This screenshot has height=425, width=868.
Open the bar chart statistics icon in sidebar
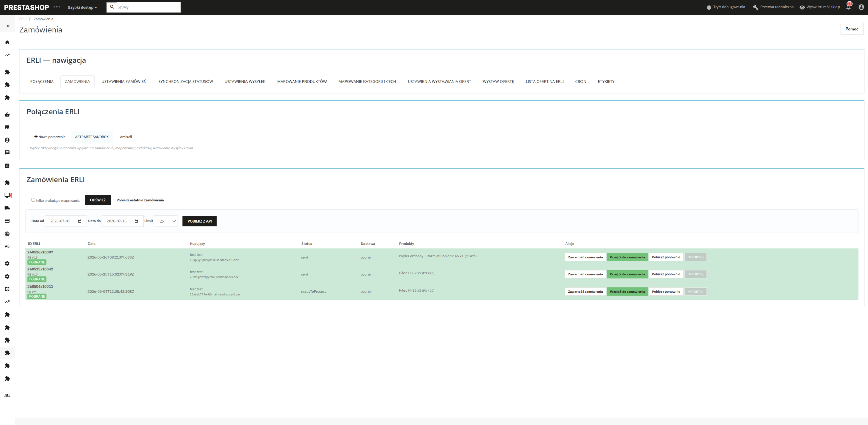point(7,166)
